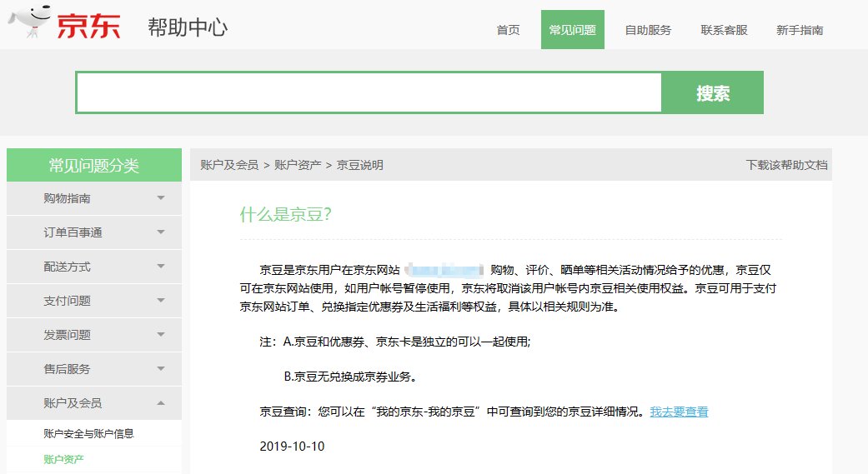This screenshot has width=868, height=474.
Task: Focus the help search input field
Action: 369,92
